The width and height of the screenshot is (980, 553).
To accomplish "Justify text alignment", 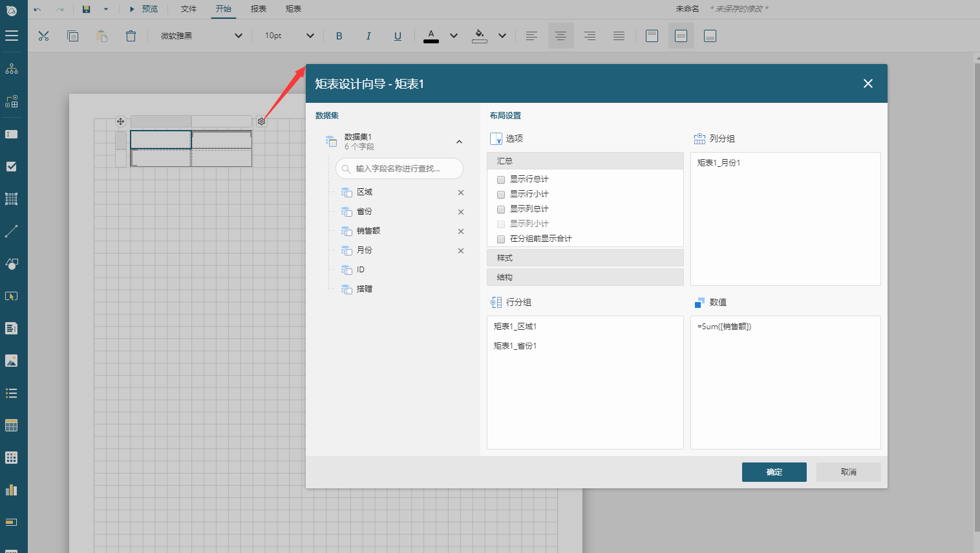I will click(619, 36).
